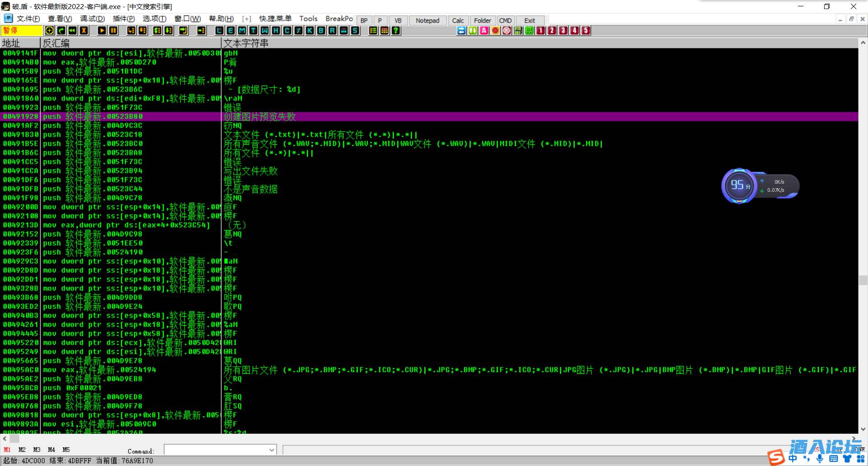Open Executable modules with E icon
868x466 pixels.
[231, 30]
